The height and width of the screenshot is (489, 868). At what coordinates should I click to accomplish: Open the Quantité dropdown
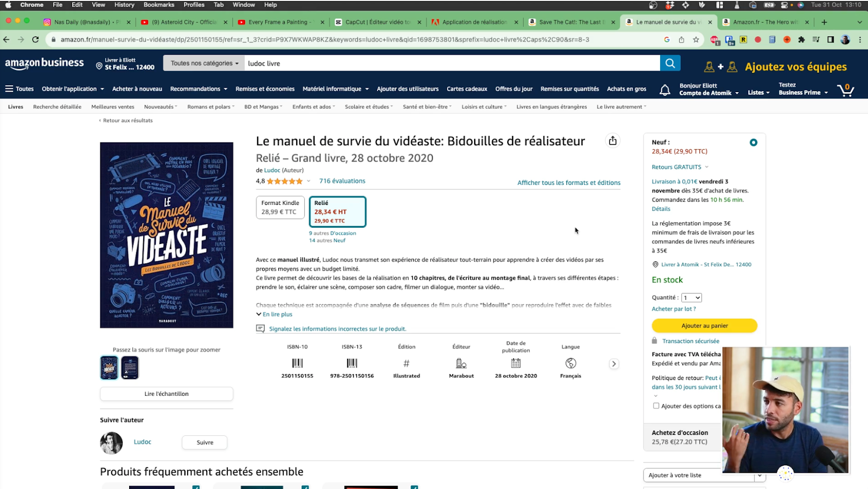tap(692, 298)
